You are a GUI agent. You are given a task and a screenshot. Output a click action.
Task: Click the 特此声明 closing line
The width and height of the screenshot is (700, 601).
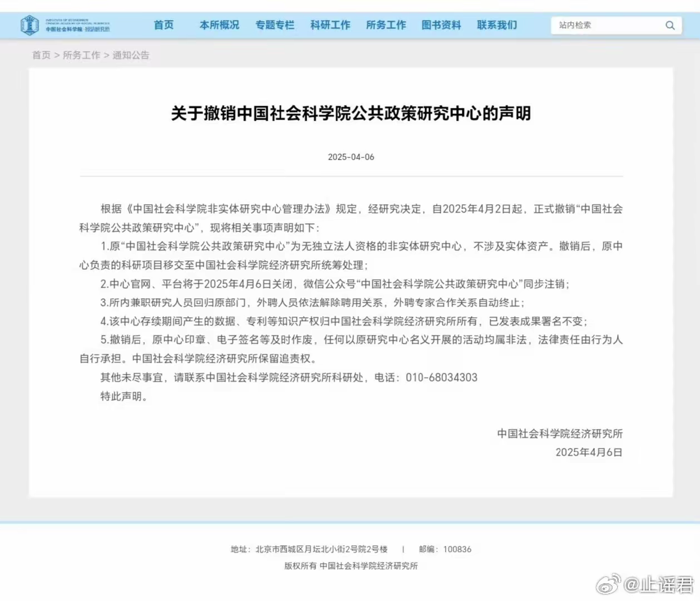pyautogui.click(x=124, y=396)
